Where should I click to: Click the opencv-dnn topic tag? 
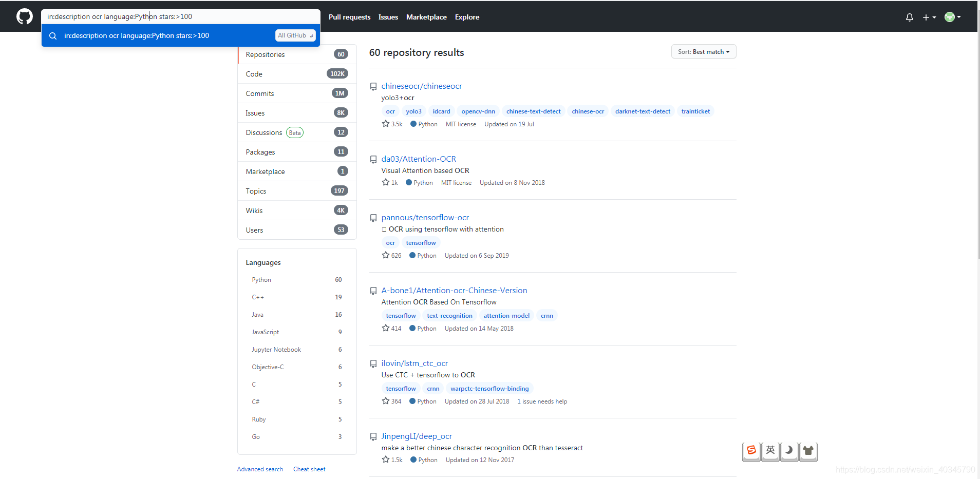(478, 111)
